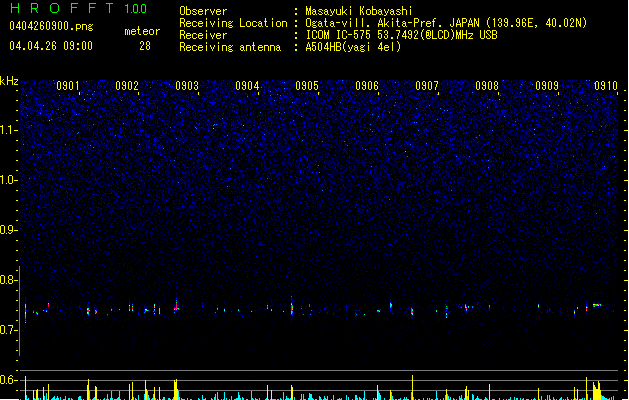Click the 0907 time marker
The height and width of the screenshot is (400, 629).
tap(427, 86)
